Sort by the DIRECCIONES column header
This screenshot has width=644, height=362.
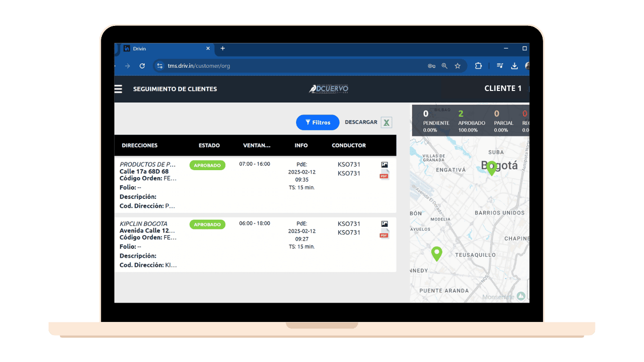pos(140,146)
